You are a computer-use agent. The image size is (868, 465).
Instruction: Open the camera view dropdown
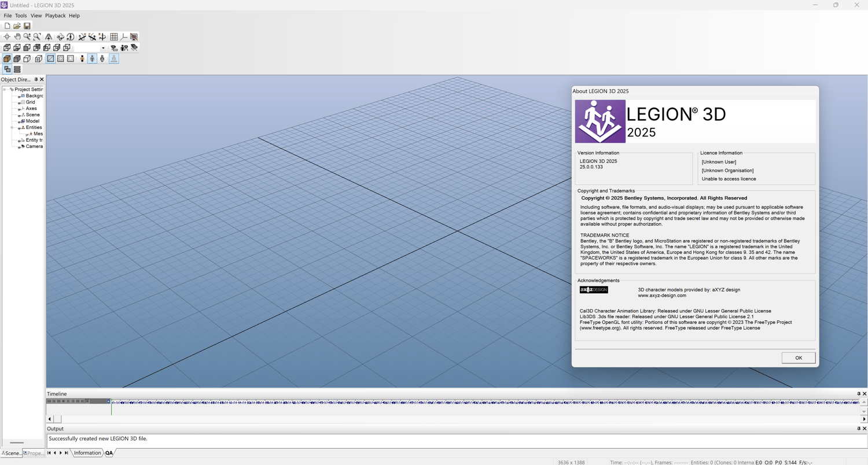coord(103,48)
